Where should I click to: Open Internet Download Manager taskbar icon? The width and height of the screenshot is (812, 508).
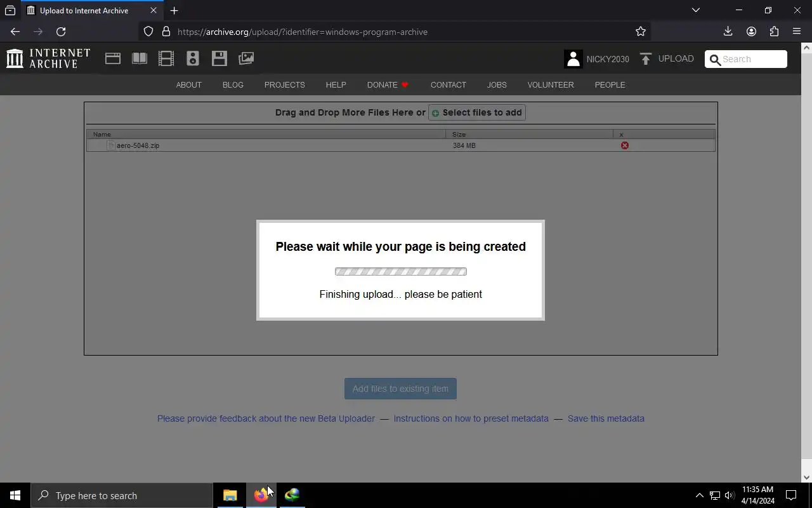point(292,495)
